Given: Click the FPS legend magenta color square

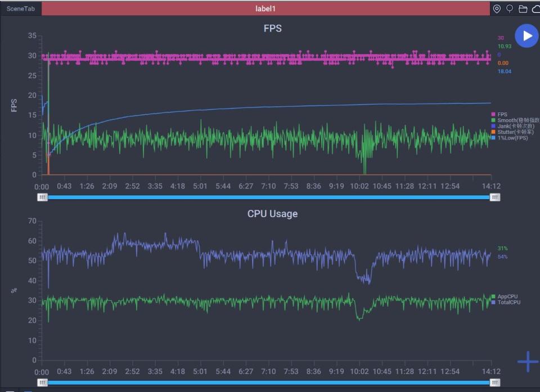Looking at the screenshot, I should pos(493,114).
